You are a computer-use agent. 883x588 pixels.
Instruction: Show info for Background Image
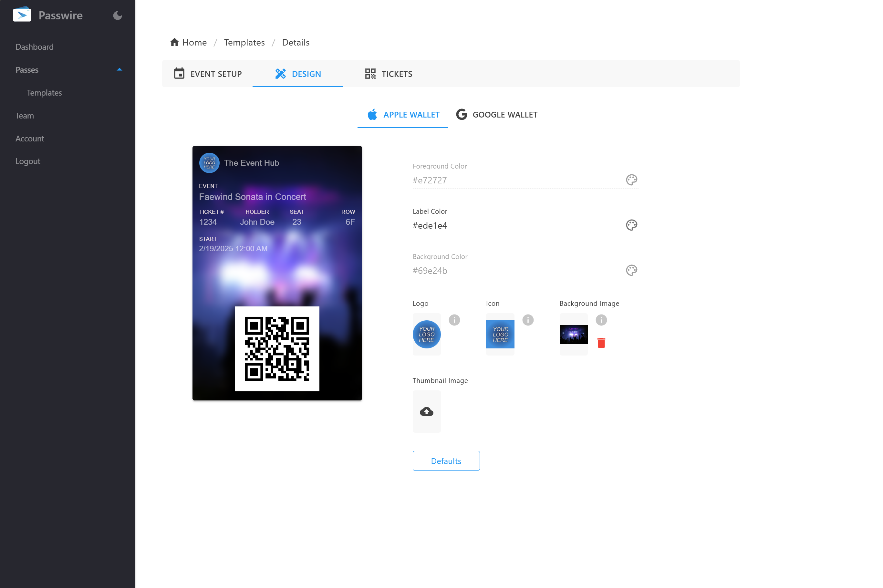coord(601,320)
